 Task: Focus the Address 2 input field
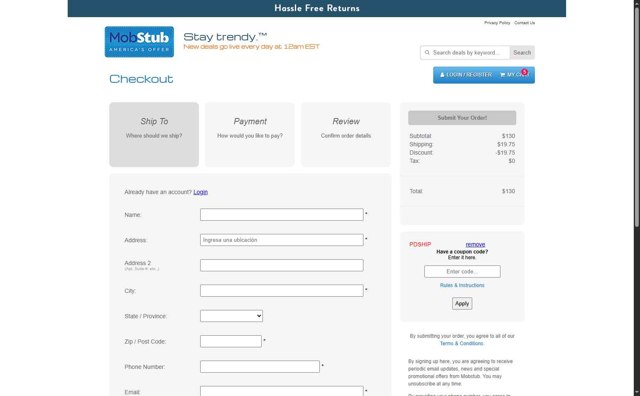coord(282,265)
